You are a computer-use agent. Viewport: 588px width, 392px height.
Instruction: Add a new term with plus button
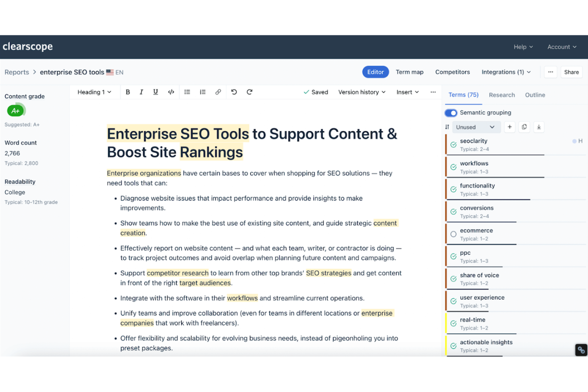510,127
